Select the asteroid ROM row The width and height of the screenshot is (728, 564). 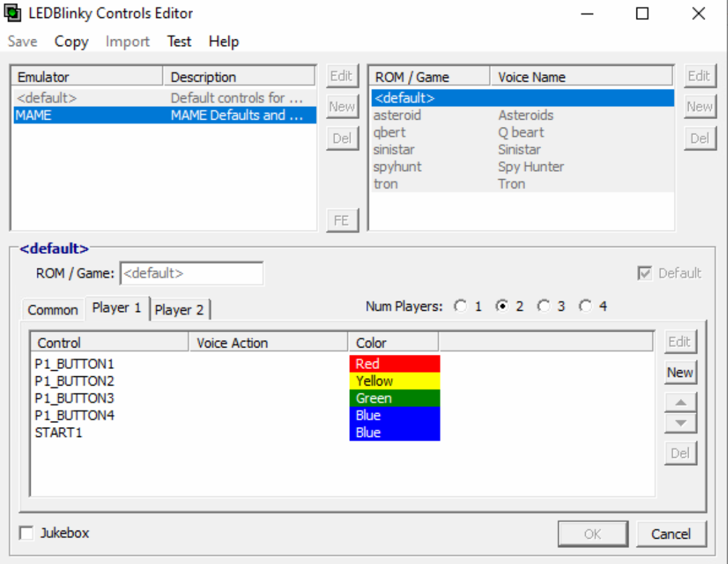point(523,115)
